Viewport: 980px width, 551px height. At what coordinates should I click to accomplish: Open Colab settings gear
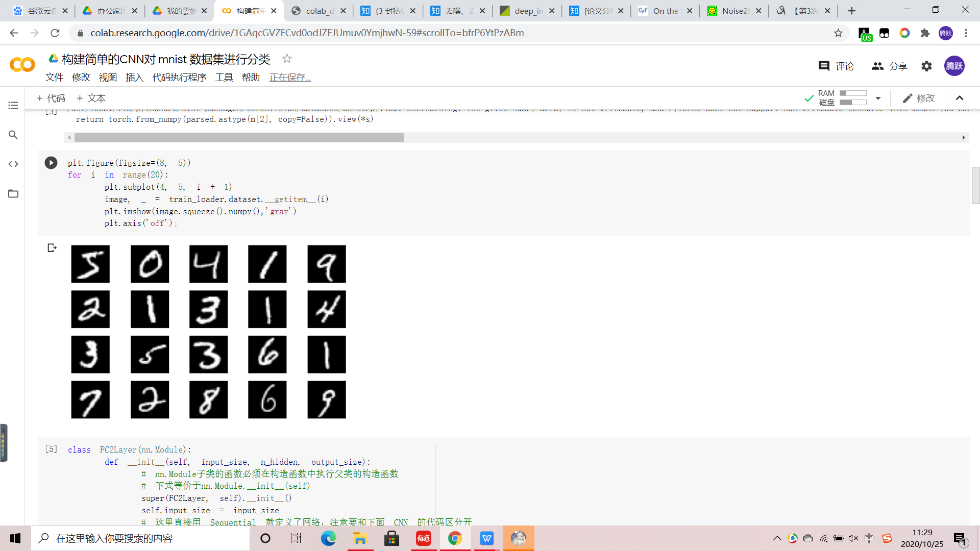tap(926, 66)
